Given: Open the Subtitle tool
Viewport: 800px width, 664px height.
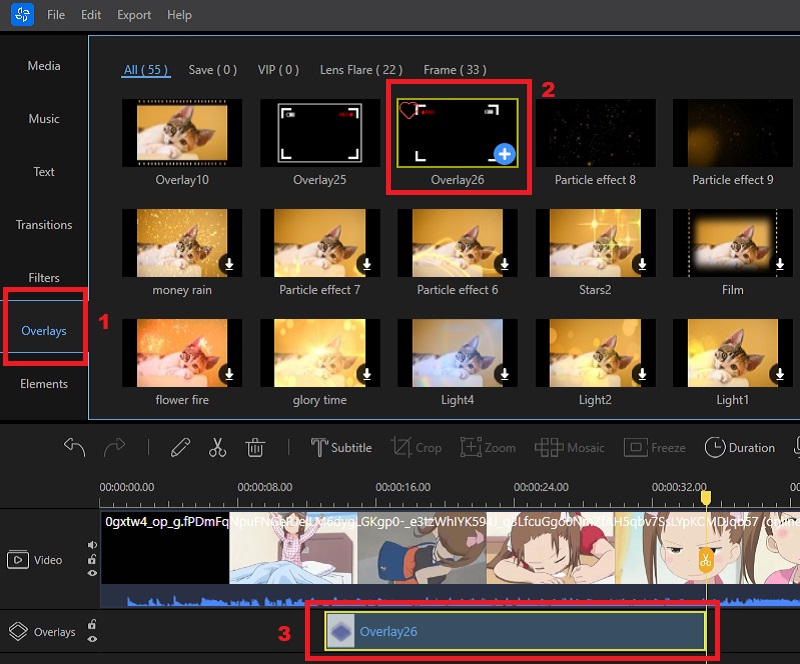Looking at the screenshot, I should click(341, 447).
